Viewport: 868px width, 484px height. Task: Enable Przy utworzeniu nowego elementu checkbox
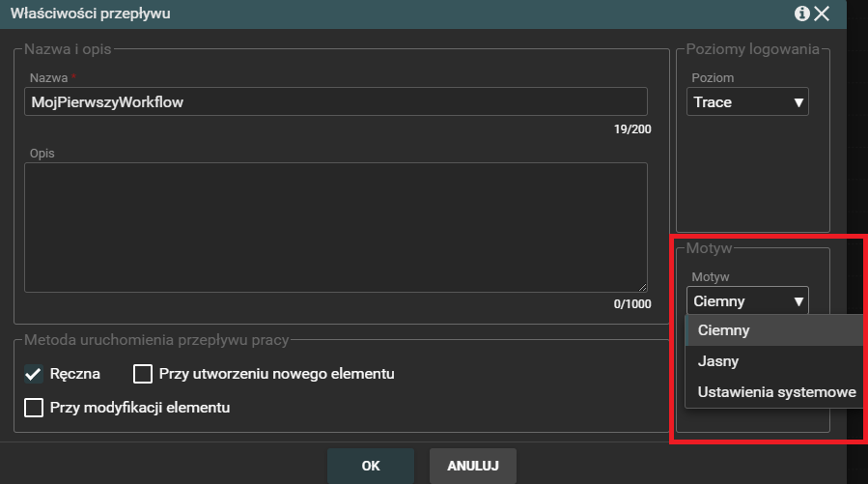pos(143,374)
